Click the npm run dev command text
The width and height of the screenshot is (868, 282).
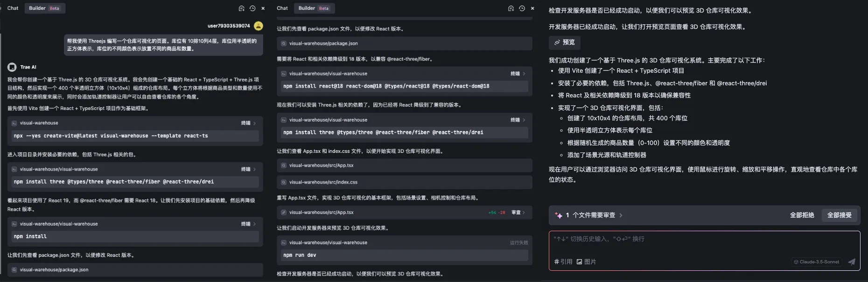pos(300,255)
